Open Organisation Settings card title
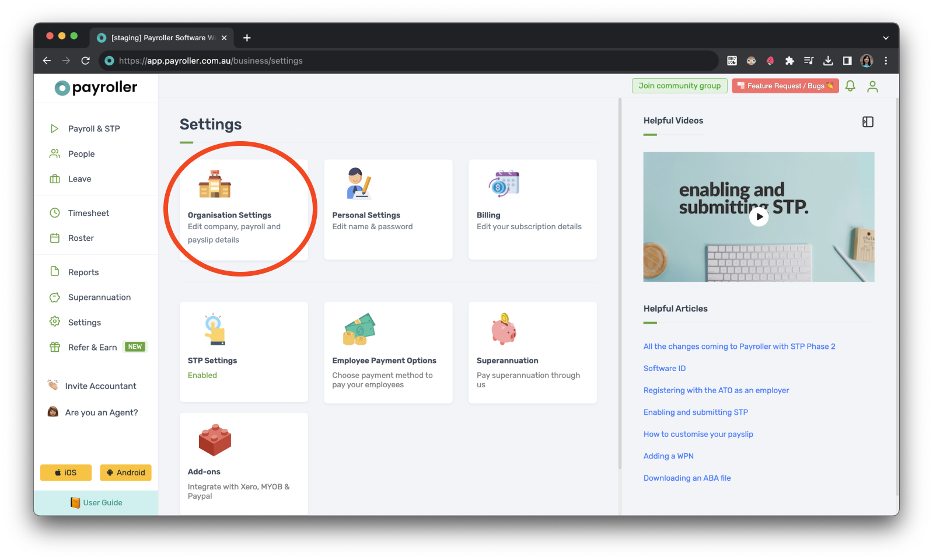 229,215
